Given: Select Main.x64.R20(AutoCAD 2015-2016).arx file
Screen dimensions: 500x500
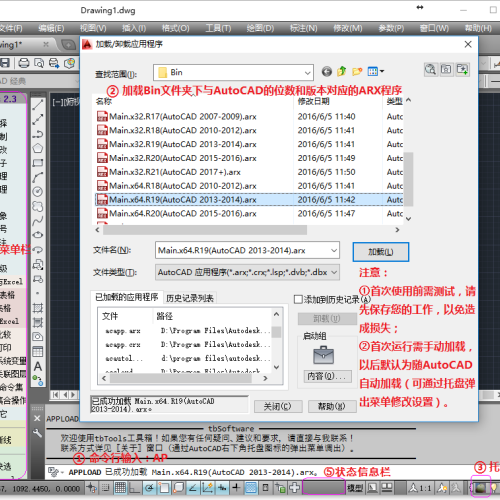Looking at the screenshot, I should [249, 213].
